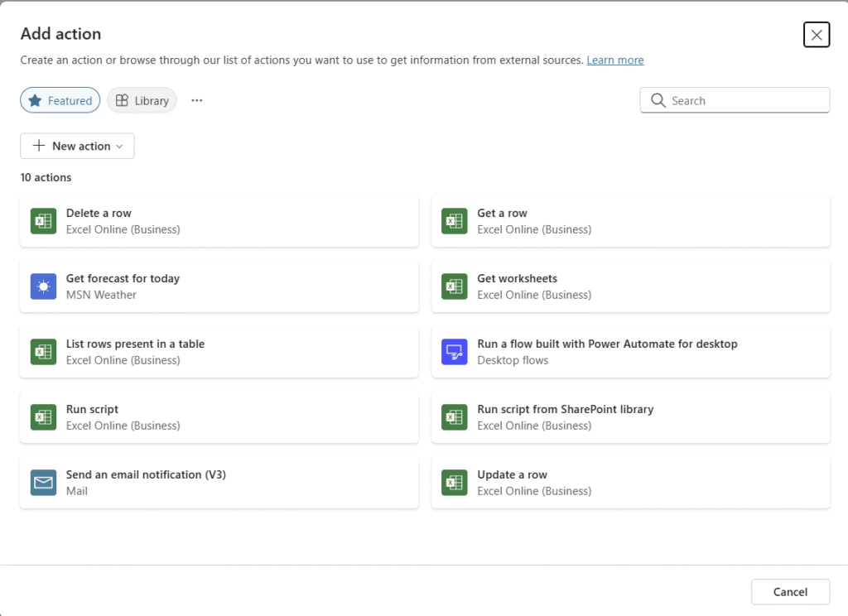Click the MSN Weather sun icon
Image resolution: width=848 pixels, height=616 pixels.
(43, 286)
